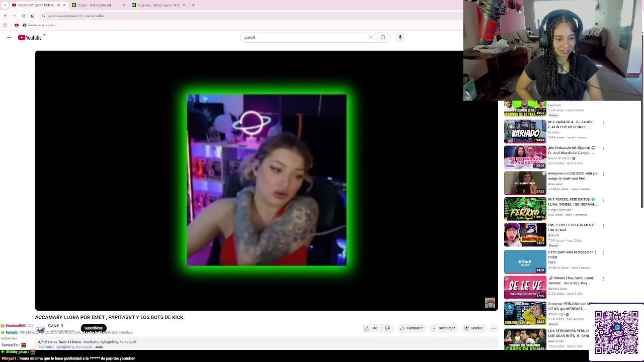This screenshot has height=362, width=644.
Task: Click the channel watermark in the player corner
Action: [x=490, y=303]
